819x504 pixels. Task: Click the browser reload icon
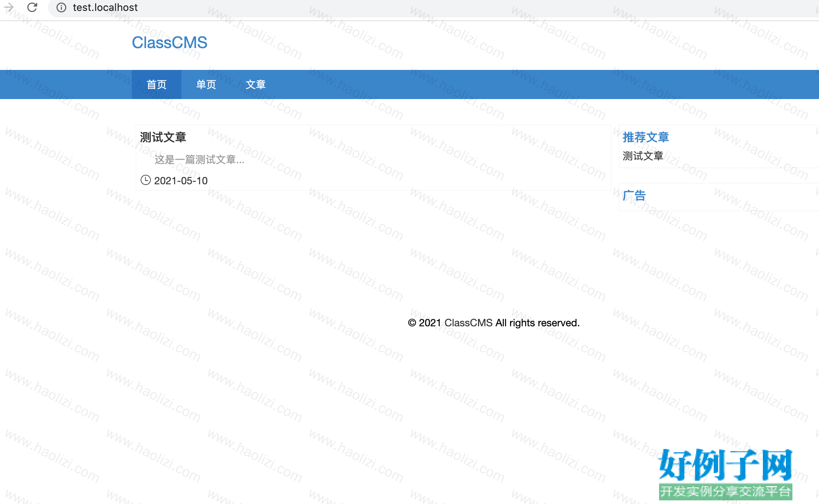(32, 7)
